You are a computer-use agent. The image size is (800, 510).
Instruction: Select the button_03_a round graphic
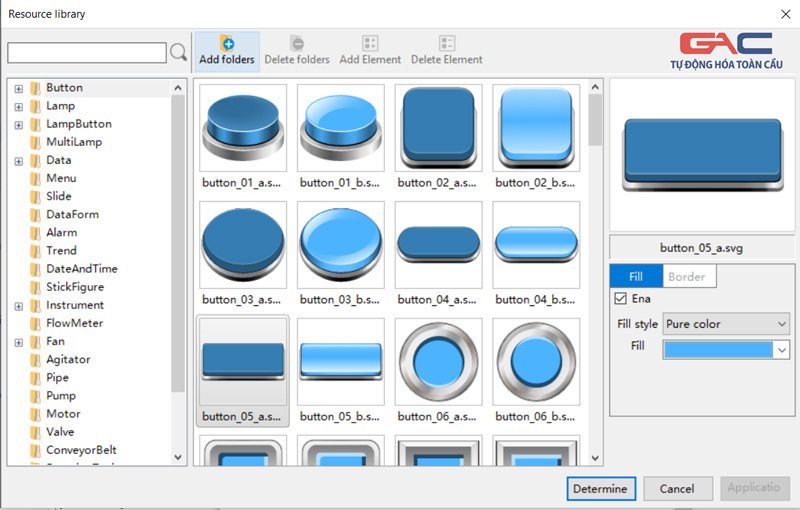[x=243, y=245]
